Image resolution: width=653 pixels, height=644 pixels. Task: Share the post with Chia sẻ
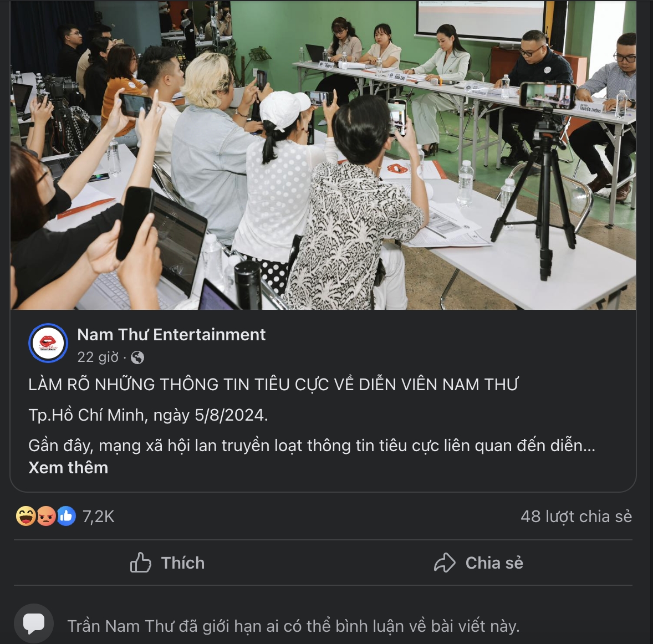pyautogui.click(x=478, y=563)
